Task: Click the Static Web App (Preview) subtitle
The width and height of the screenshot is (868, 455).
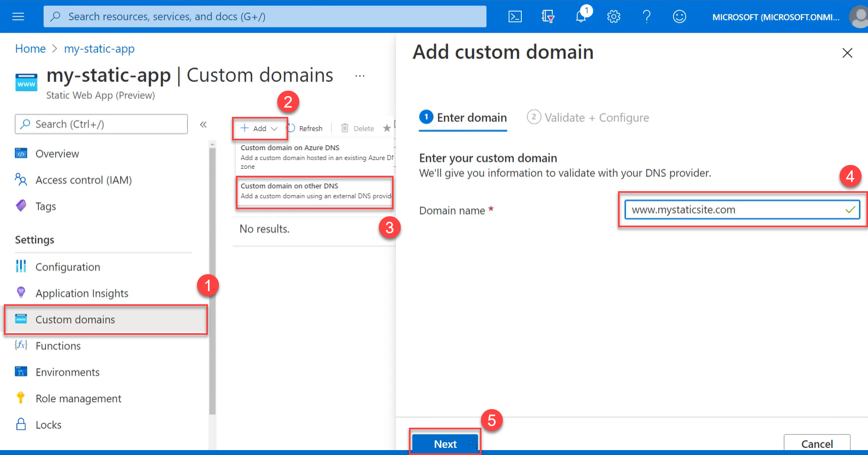Action: click(100, 95)
